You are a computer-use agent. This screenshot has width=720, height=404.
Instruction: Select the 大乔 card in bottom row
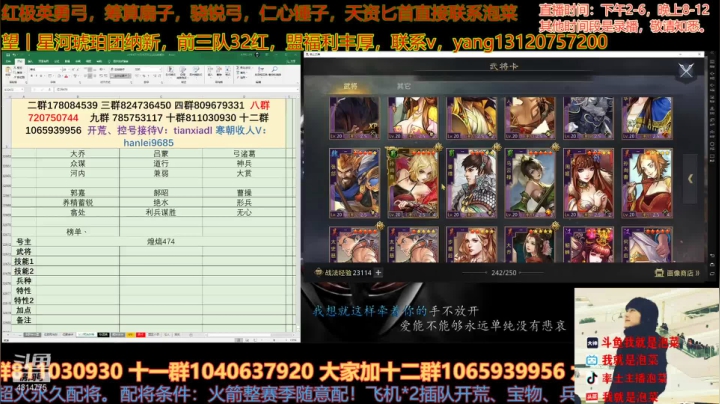(x=530, y=245)
